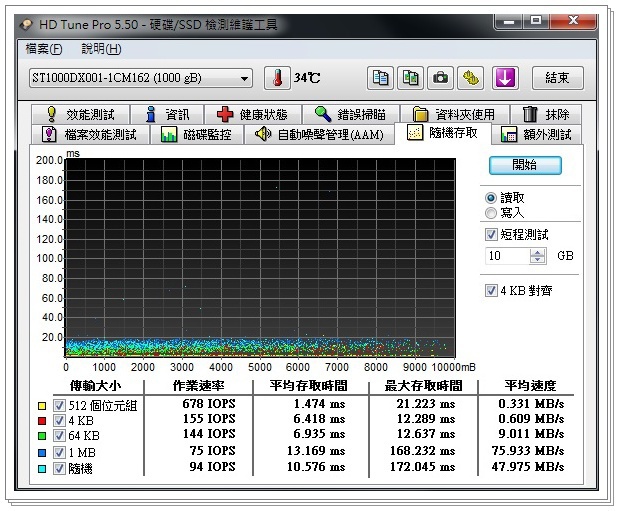The image size is (619, 511).
Task: Increase the short stroke GB spinner
Action: pyautogui.click(x=537, y=252)
